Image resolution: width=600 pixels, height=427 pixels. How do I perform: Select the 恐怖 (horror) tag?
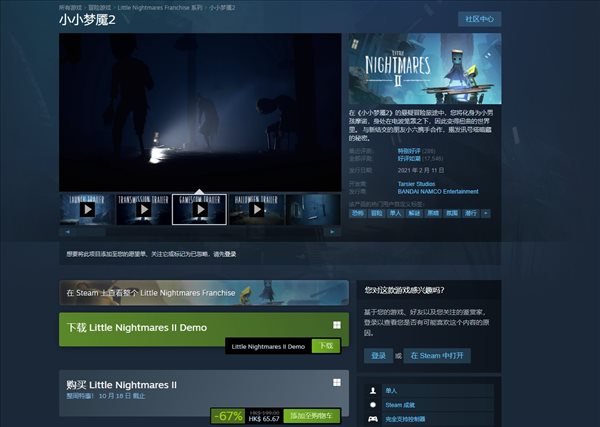[357, 213]
